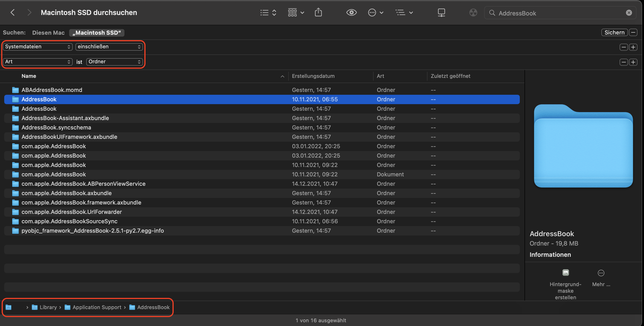Sort by Erstellungsdatum column header

pos(313,76)
